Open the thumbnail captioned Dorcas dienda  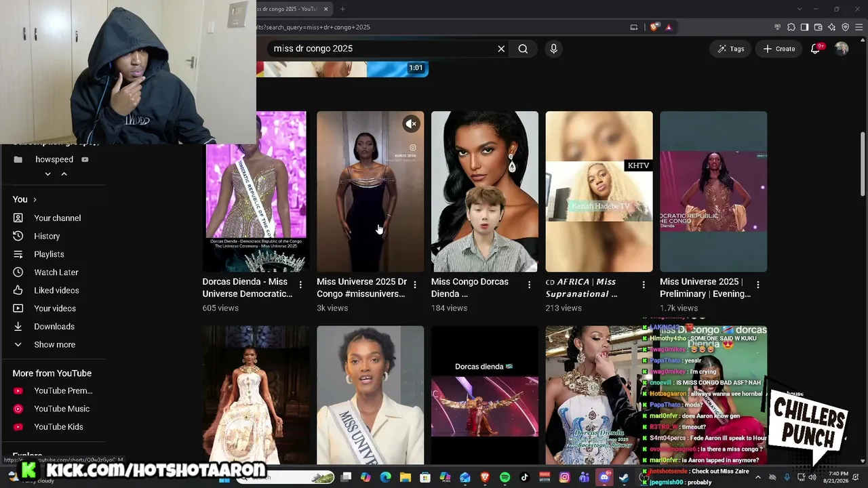485,396
